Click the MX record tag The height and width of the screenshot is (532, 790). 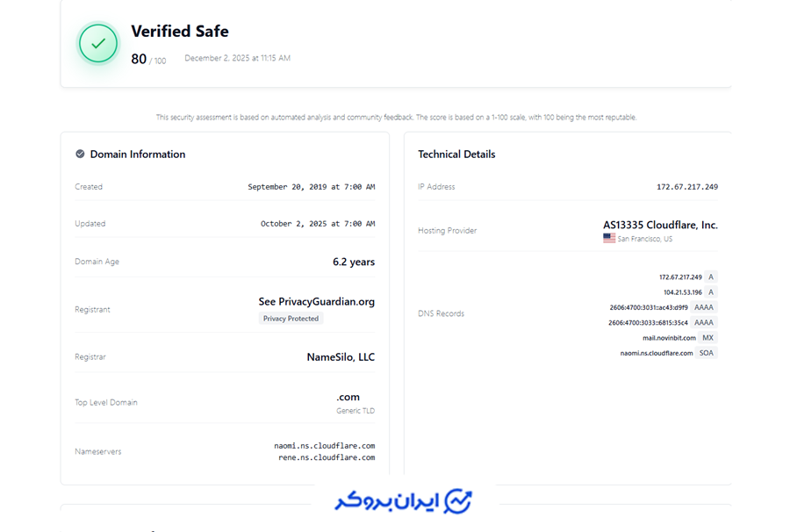(x=707, y=337)
